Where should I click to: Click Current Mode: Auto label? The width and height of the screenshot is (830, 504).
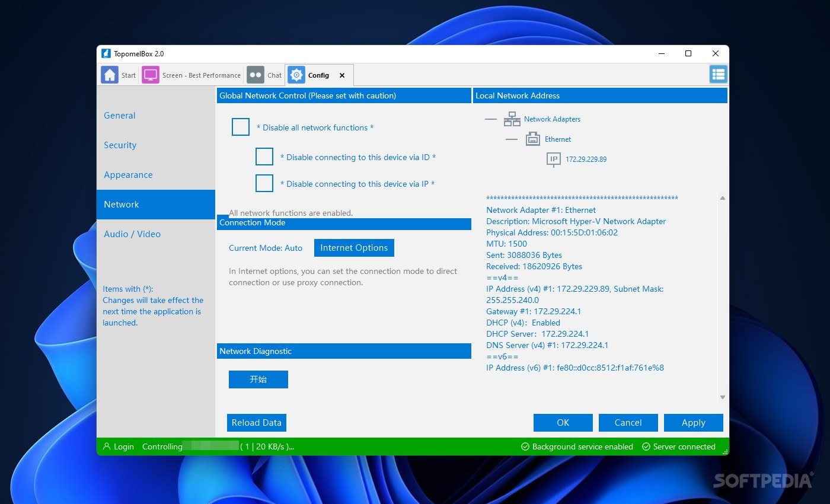pos(266,248)
